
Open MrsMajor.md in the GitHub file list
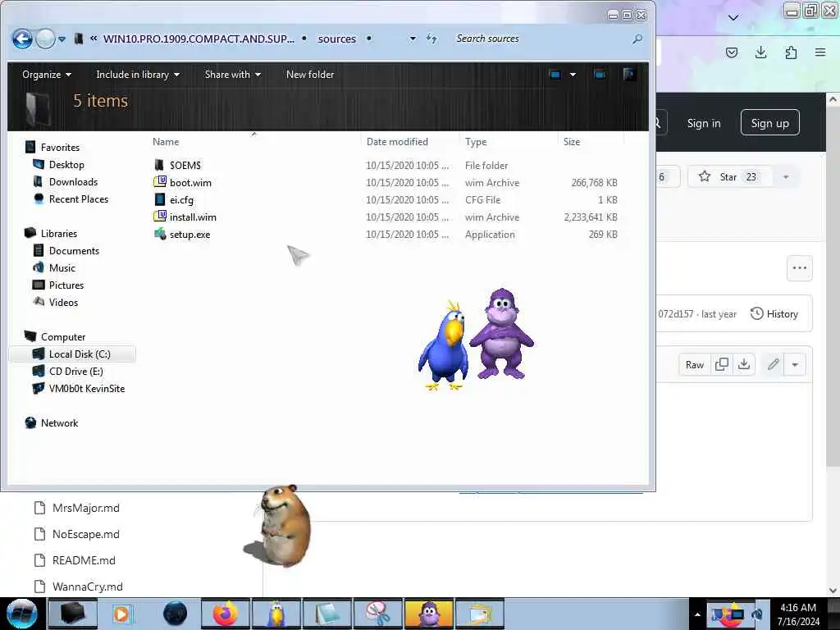click(85, 508)
